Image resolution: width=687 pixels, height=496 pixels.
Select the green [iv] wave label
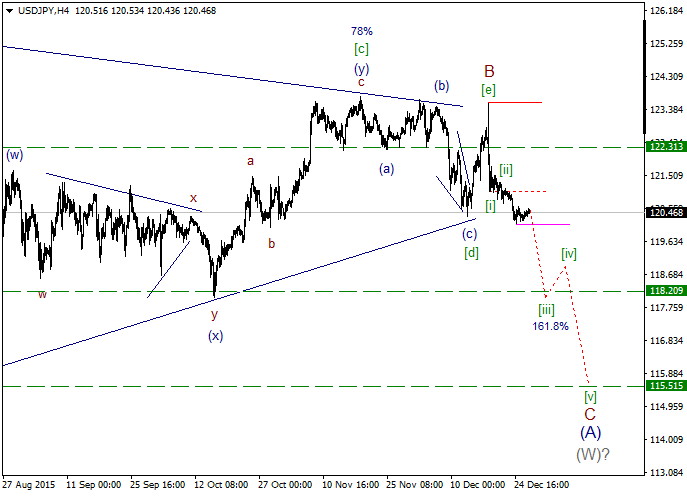coord(569,254)
